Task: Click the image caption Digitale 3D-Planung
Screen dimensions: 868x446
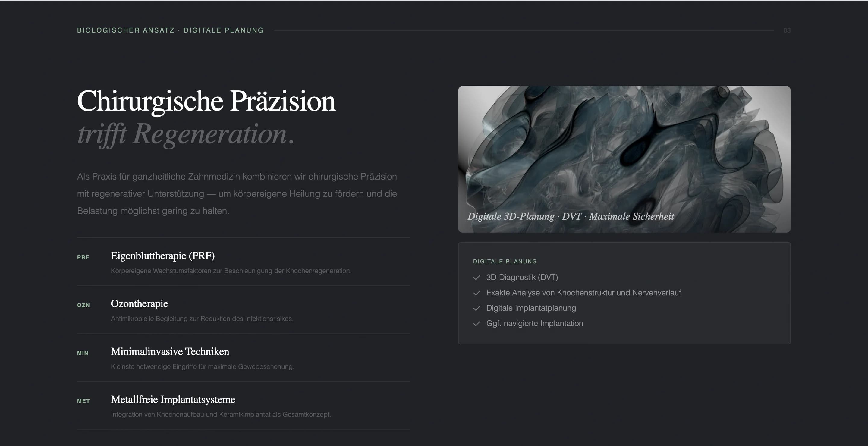Action: (x=571, y=216)
